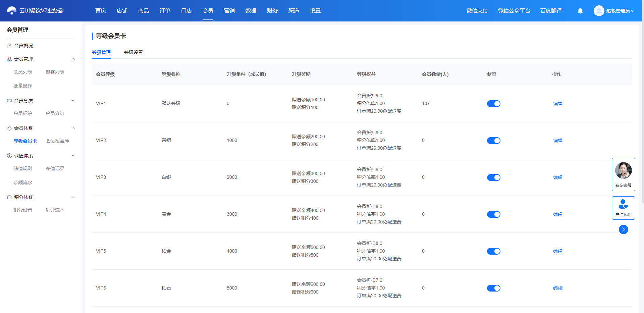This screenshot has width=644, height=313.
Task: Click the 积分体系 sidebar icon
Action: (9, 197)
